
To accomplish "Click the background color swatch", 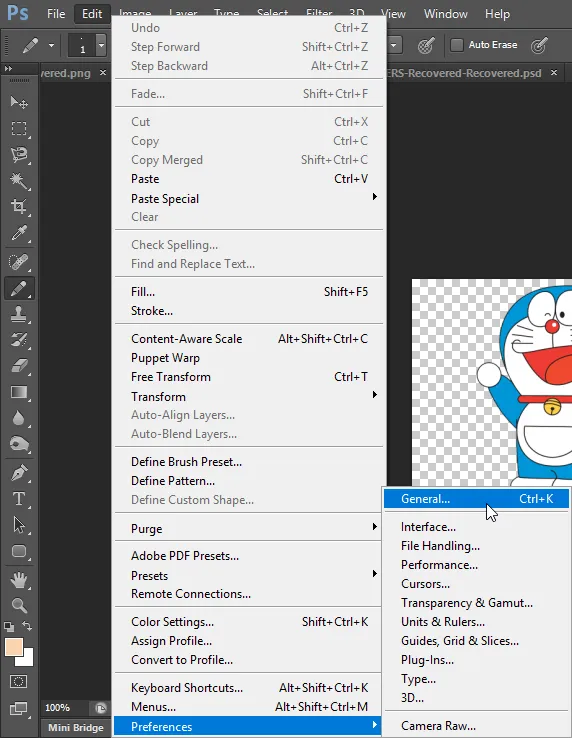I will pos(27,660).
